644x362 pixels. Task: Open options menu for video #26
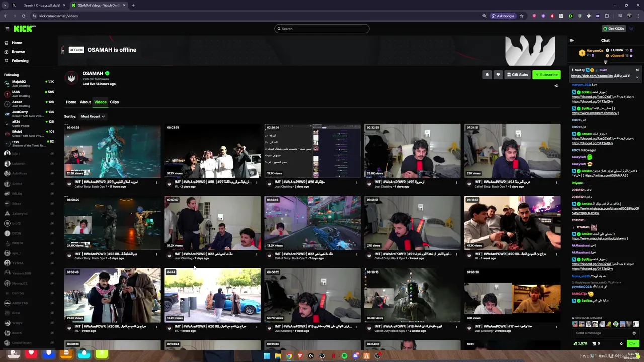click(356, 183)
